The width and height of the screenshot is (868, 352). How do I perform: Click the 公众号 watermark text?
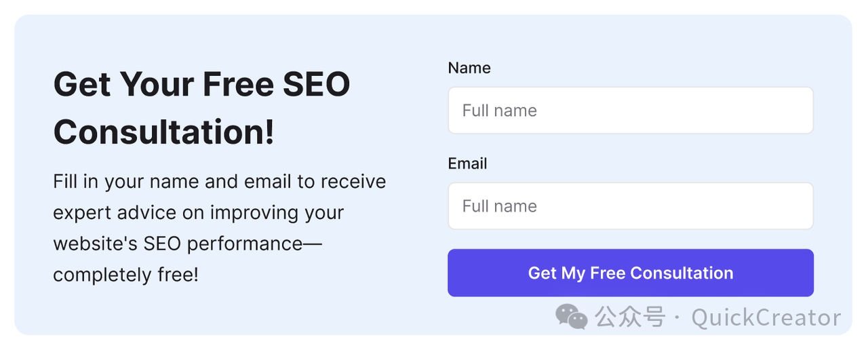pyautogui.click(x=630, y=317)
